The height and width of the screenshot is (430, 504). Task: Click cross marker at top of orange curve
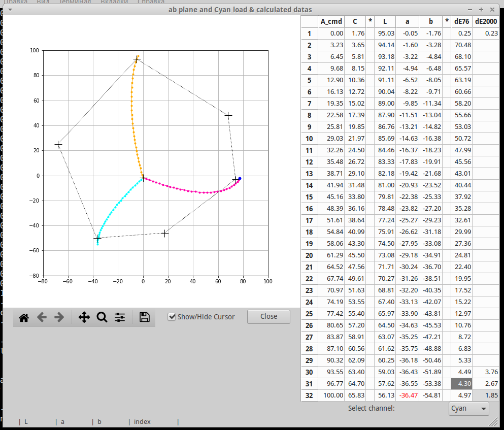coord(137,59)
